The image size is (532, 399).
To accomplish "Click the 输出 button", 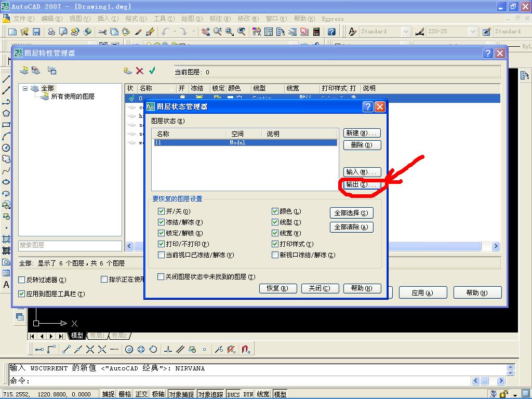I will (362, 184).
